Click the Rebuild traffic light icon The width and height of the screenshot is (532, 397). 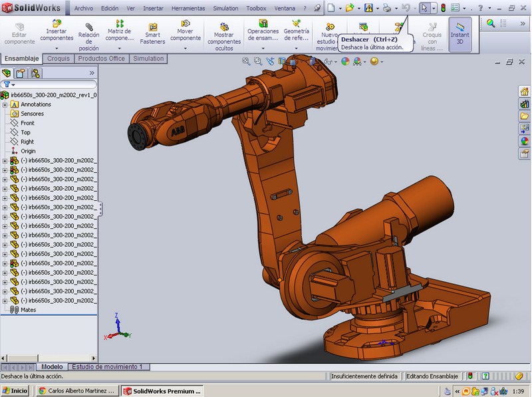coord(443,8)
